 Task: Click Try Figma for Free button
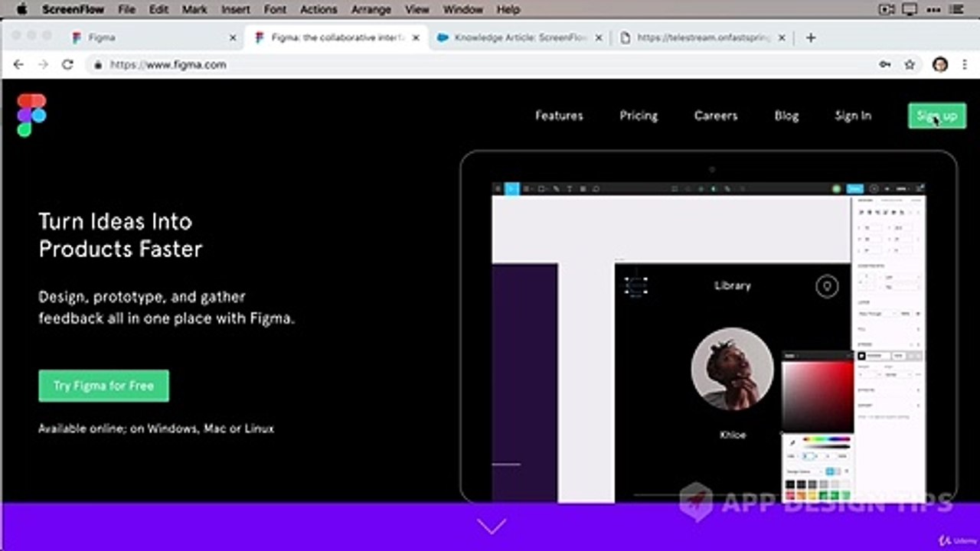coord(104,386)
